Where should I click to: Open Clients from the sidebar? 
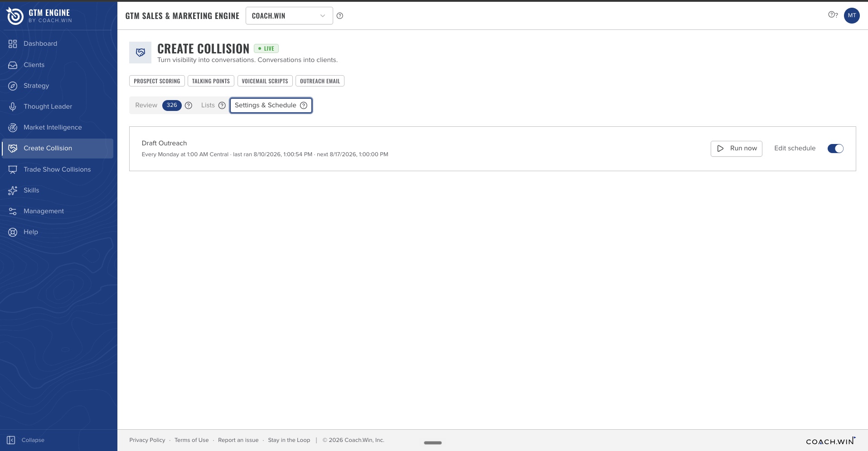click(x=58, y=65)
